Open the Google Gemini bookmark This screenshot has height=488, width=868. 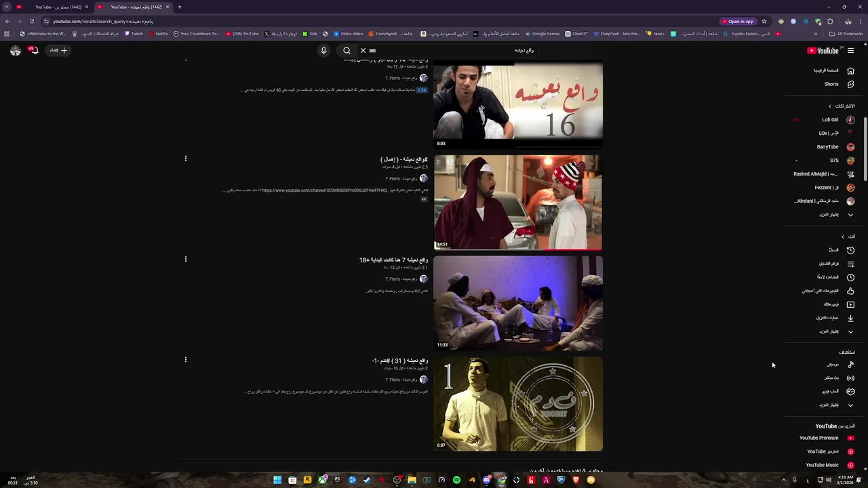tap(542, 34)
